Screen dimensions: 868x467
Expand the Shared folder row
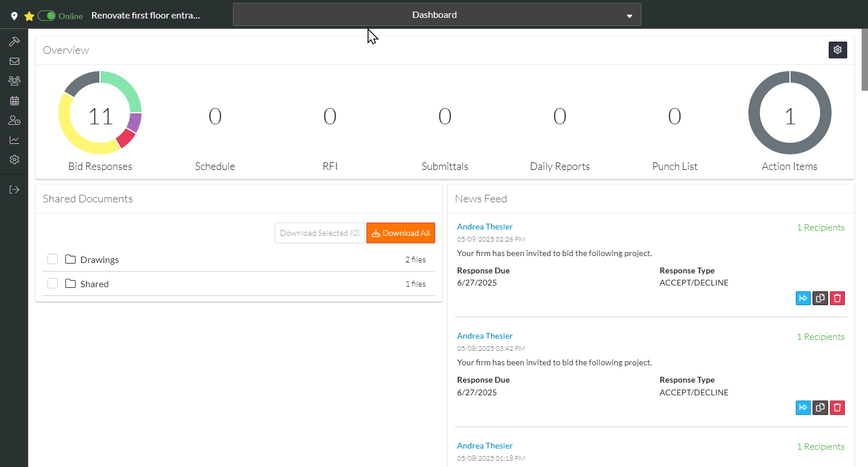[94, 284]
